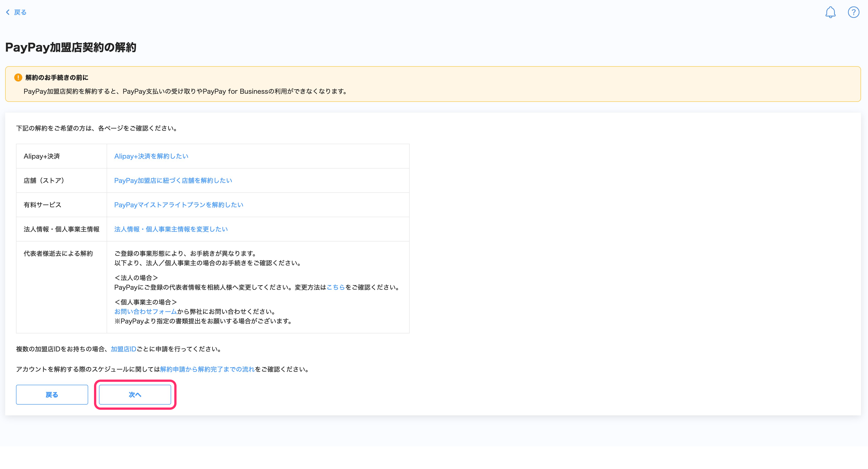Click the ＜法人の場合＞ text
Screen dimensions: 868x469
coord(136,278)
